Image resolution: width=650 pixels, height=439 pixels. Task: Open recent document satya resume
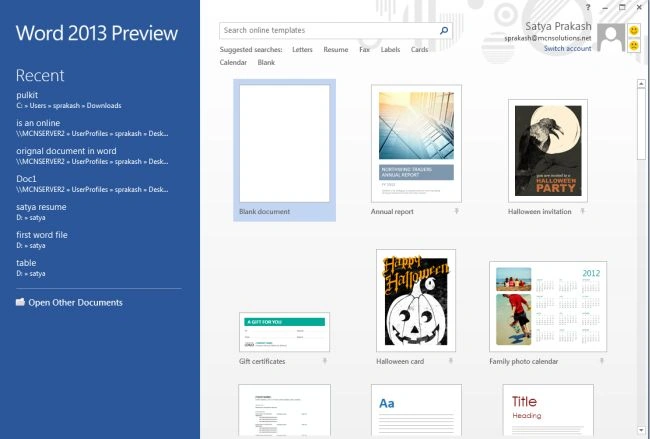[41, 211]
